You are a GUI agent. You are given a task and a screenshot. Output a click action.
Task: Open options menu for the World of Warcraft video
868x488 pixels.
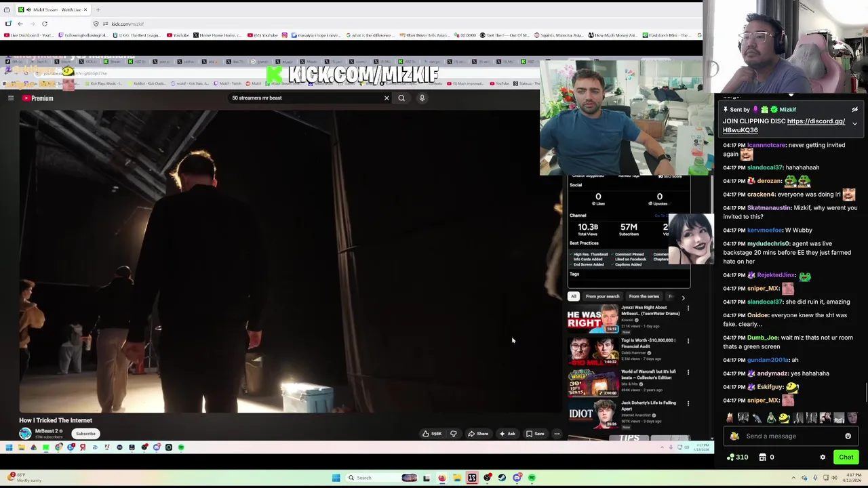688,372
